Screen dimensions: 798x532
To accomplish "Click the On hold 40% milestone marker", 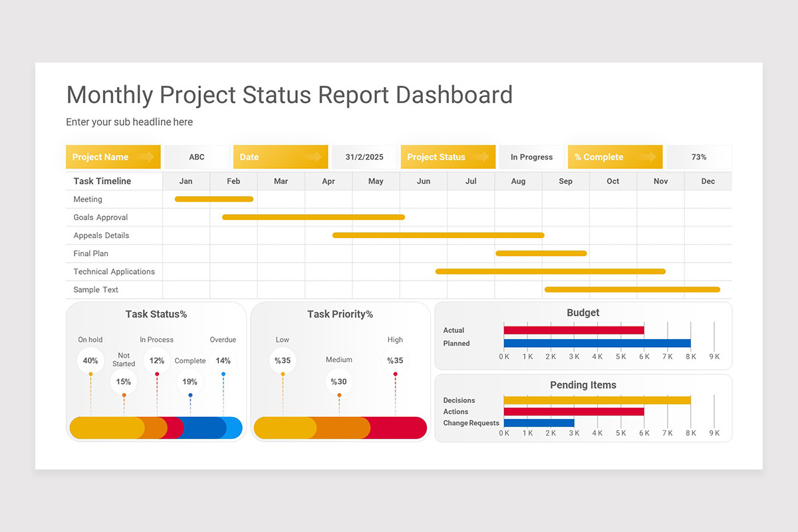I will click(90, 360).
